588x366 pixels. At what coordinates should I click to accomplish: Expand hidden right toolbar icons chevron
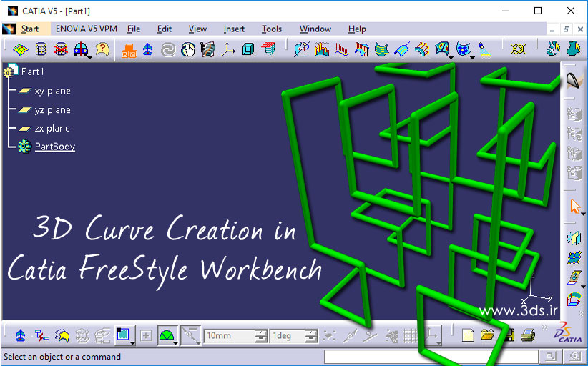(582, 313)
